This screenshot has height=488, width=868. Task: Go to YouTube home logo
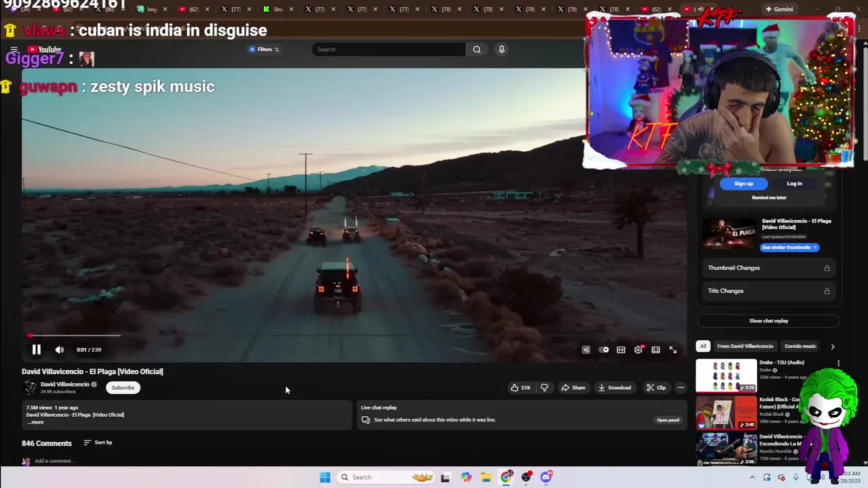45,49
